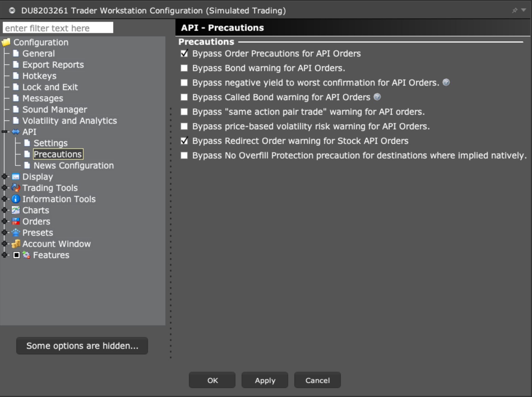Click the Cancel button

pyautogui.click(x=318, y=380)
